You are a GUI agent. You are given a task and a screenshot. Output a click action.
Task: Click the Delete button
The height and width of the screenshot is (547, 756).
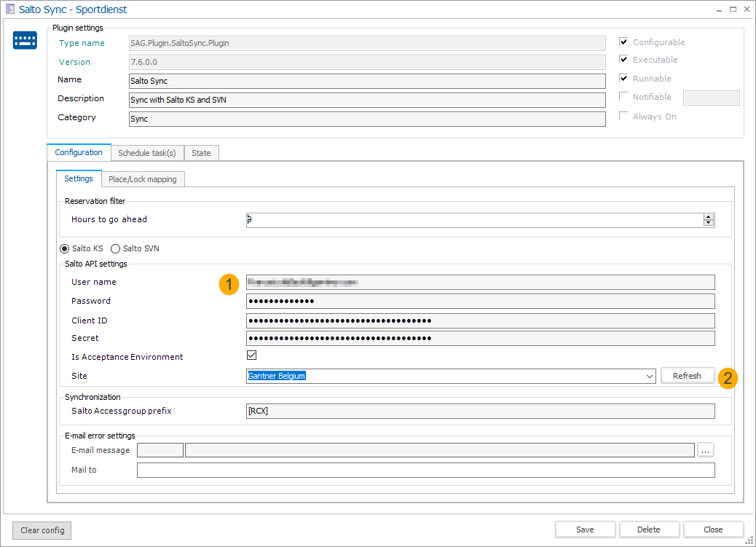[x=648, y=530]
